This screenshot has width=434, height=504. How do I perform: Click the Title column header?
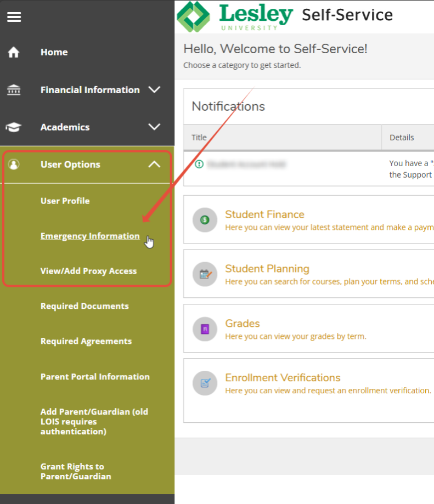(199, 138)
